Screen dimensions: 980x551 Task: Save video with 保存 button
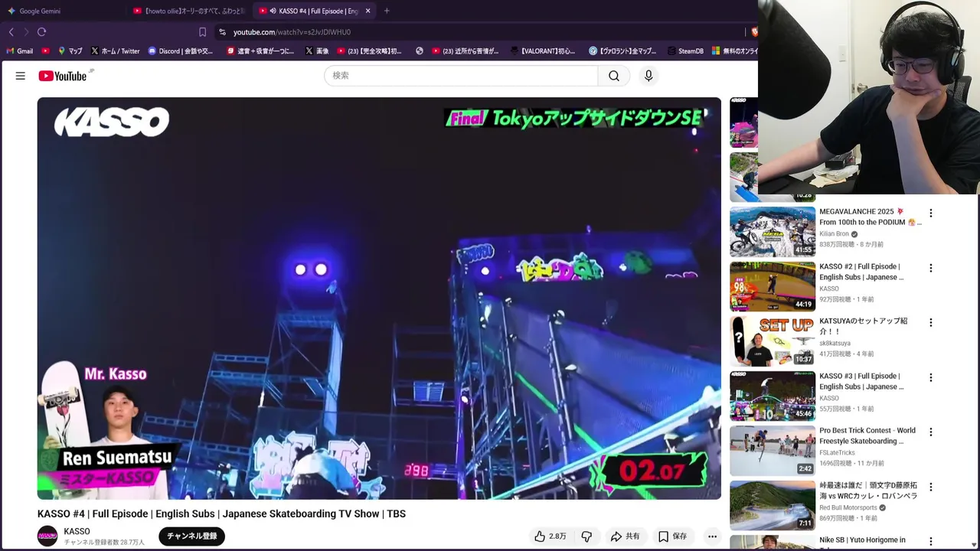pos(672,536)
